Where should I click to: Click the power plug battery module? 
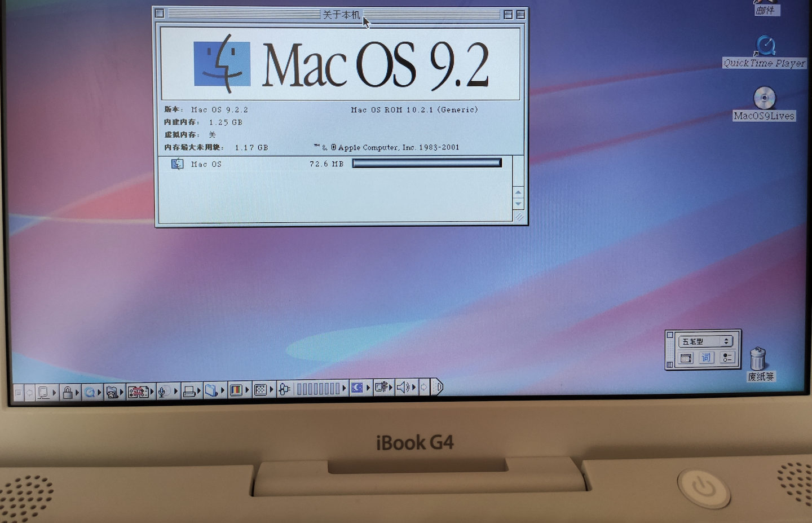[285, 389]
